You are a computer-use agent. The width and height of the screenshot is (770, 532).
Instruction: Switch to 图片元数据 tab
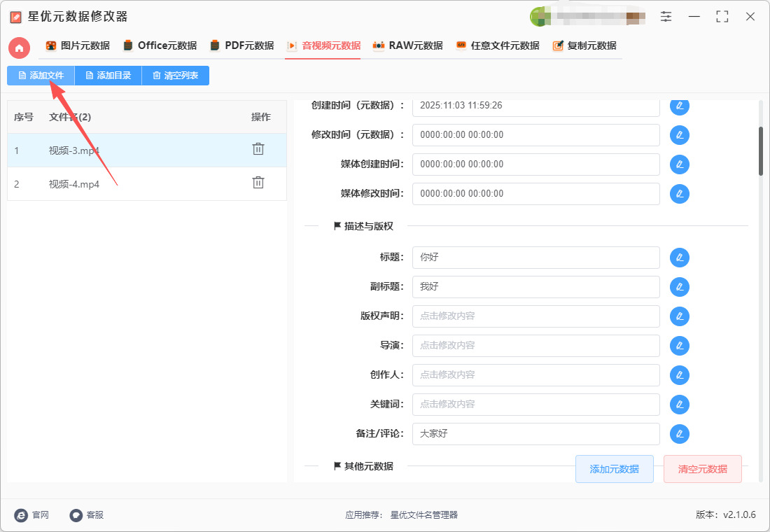[78, 45]
